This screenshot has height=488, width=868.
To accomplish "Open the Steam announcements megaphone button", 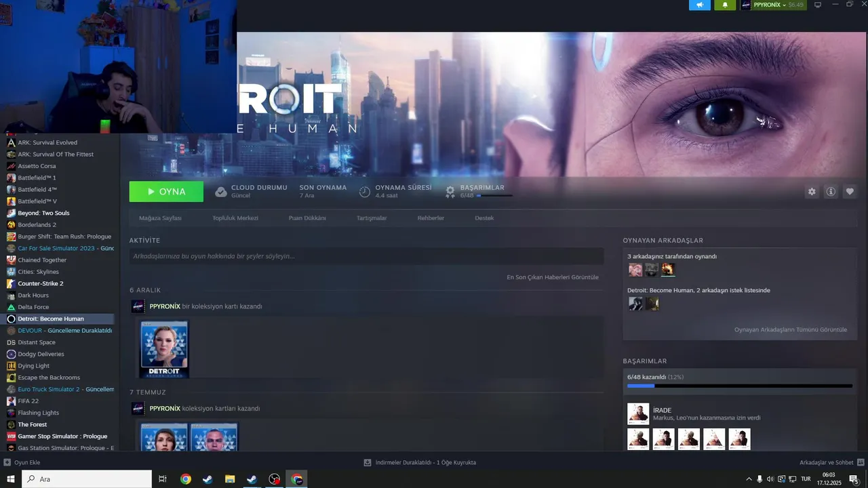I will [700, 5].
